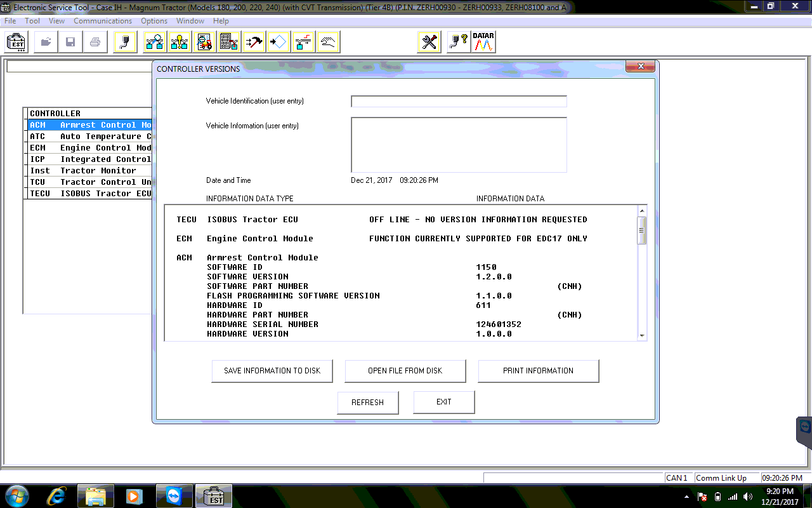Viewport: 812px width, 508px height.
Task: Click the hand toolbar icon
Action: 328,43
